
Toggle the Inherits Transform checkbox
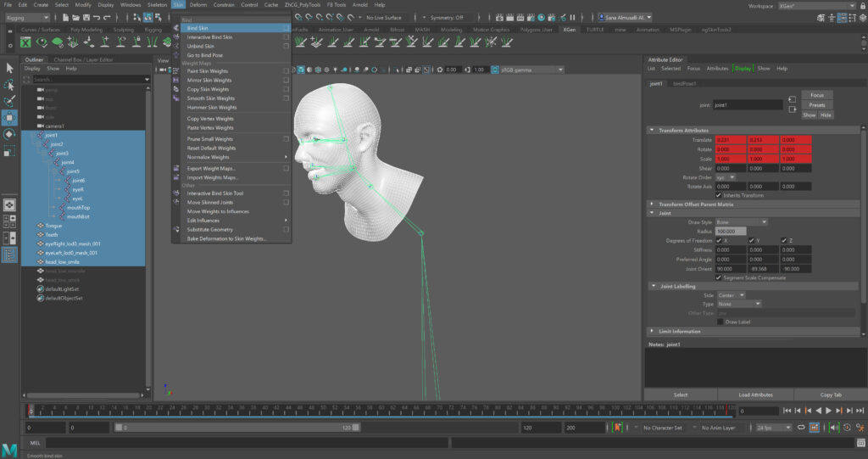719,195
